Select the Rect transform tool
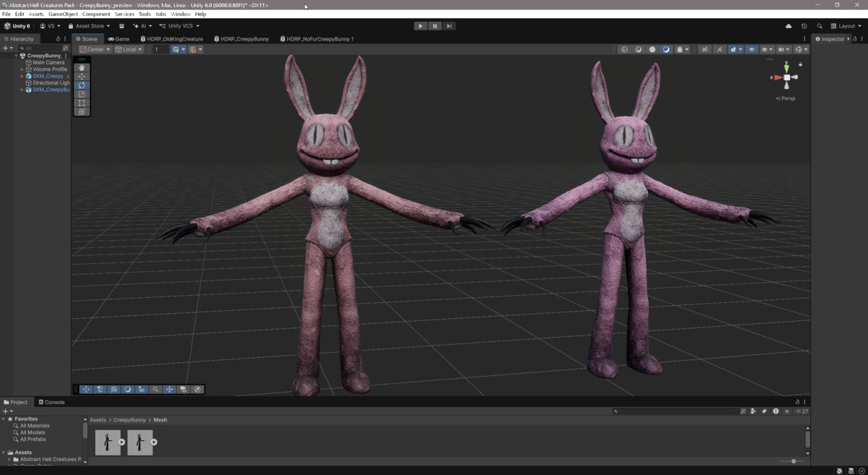Image resolution: width=868 pixels, height=475 pixels. pos(82,103)
